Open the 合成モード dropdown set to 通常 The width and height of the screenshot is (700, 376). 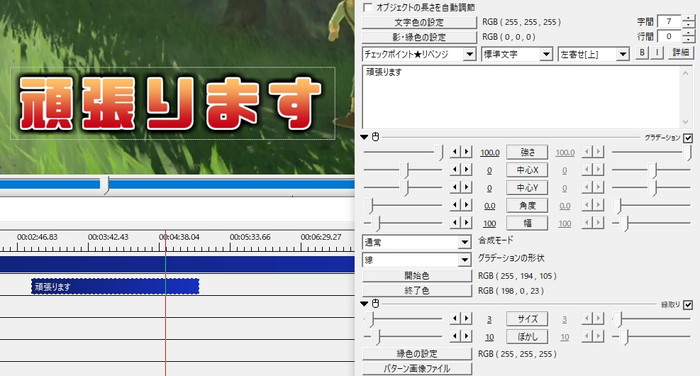417,242
